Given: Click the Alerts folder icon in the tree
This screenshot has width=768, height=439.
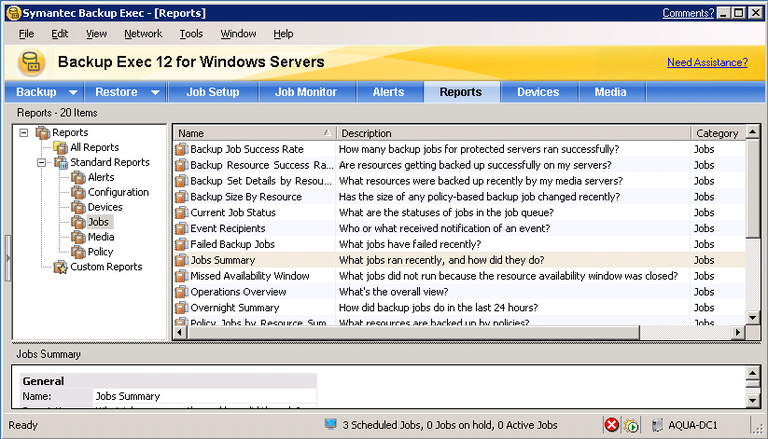Looking at the screenshot, I should pyautogui.click(x=78, y=177).
